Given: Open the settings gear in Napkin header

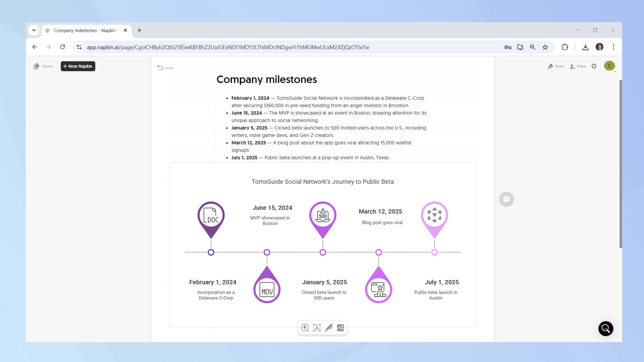Looking at the screenshot, I should coord(594,66).
